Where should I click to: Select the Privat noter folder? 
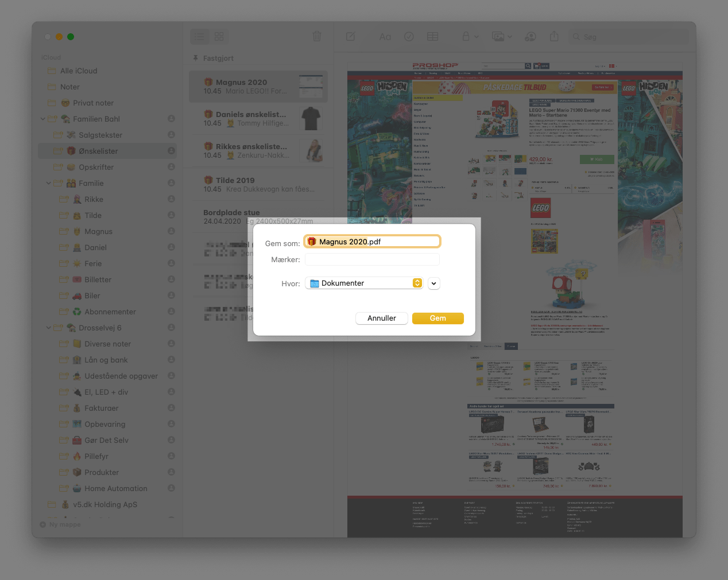point(107,103)
